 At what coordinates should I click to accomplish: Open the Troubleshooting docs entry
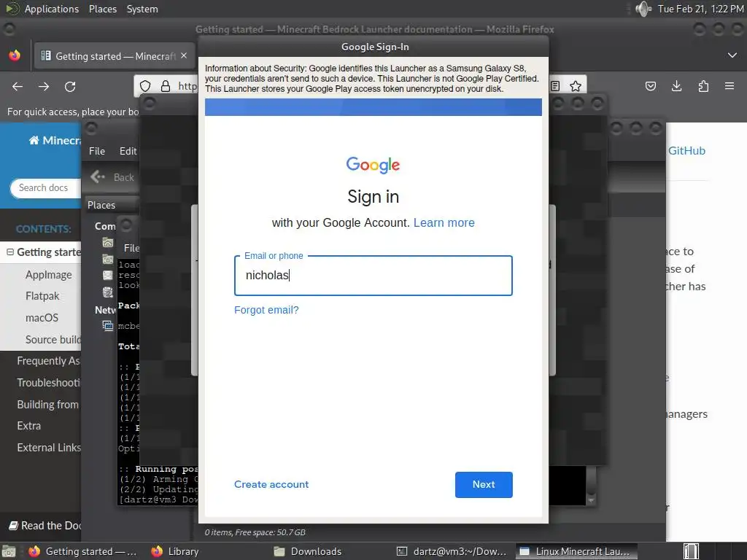(x=49, y=383)
